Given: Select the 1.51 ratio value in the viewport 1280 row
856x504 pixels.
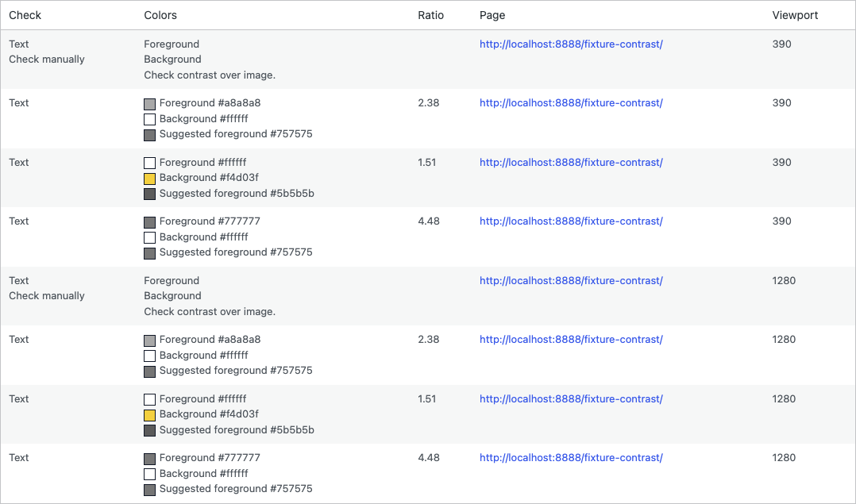Looking at the screenshot, I should (427, 399).
